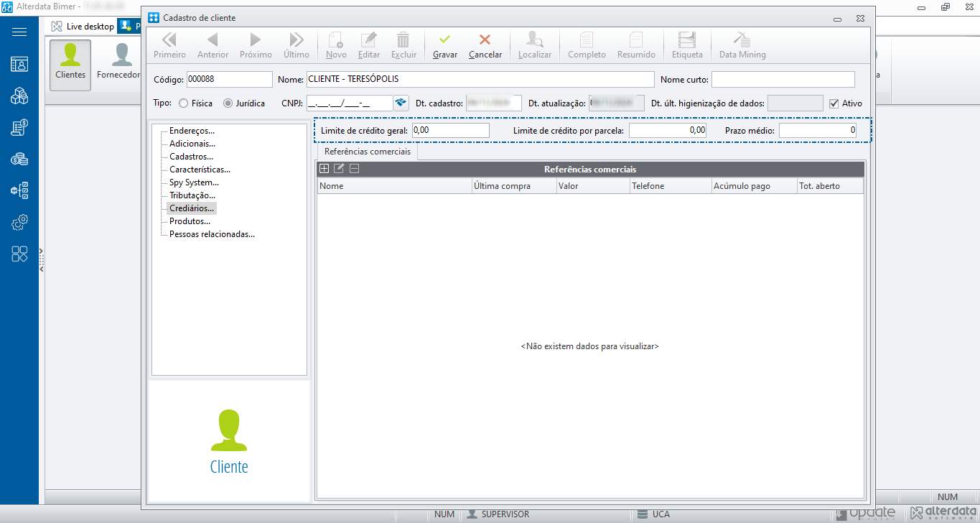This screenshot has width=980, height=523.
Task: Add a commercial reference with plus icon
Action: click(x=325, y=169)
